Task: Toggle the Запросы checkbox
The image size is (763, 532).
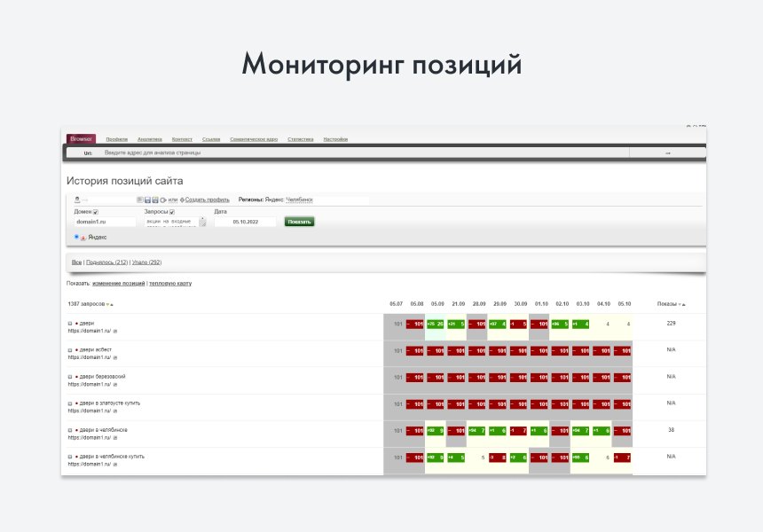Action: pos(172,212)
